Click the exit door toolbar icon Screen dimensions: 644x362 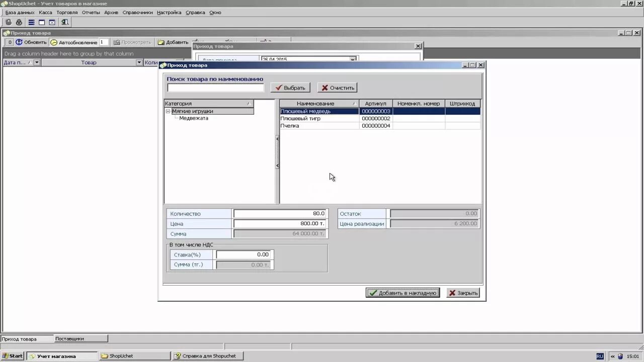(65, 22)
